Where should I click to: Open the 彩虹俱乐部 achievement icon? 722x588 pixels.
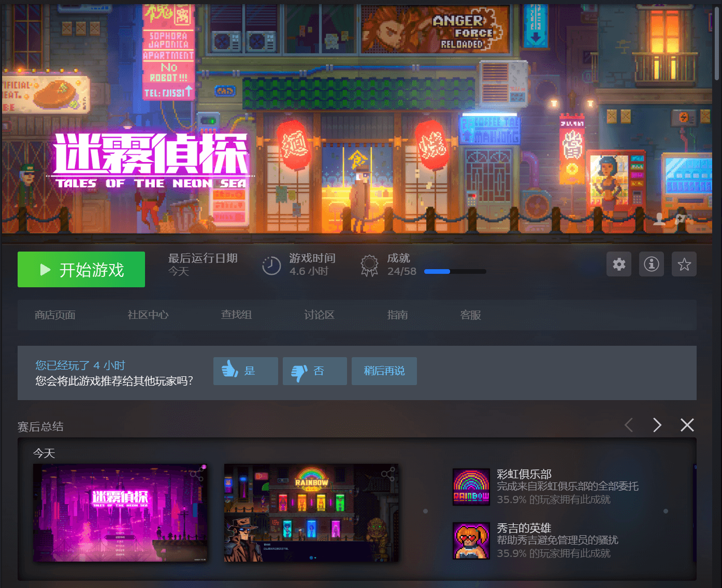point(471,487)
